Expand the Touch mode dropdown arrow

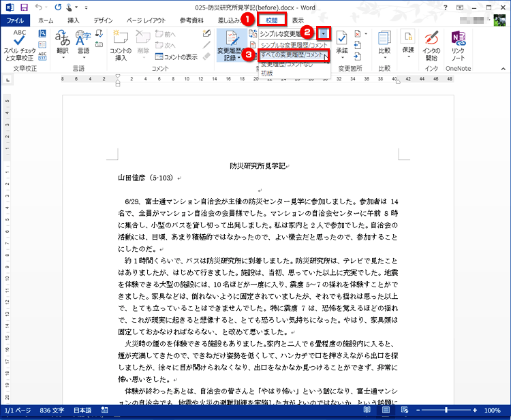[x=76, y=7]
